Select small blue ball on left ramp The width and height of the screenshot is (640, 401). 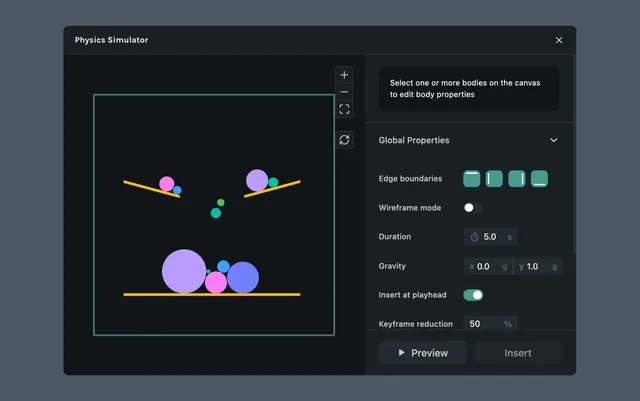click(x=177, y=190)
